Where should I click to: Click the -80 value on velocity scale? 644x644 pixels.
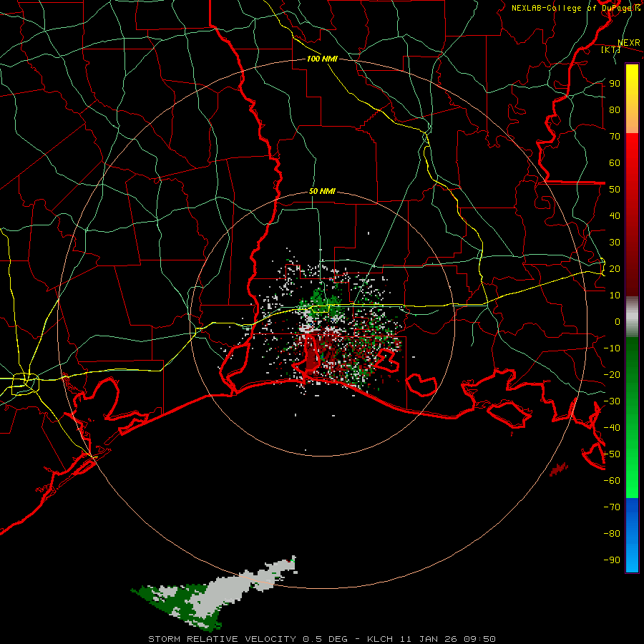pyautogui.click(x=612, y=534)
